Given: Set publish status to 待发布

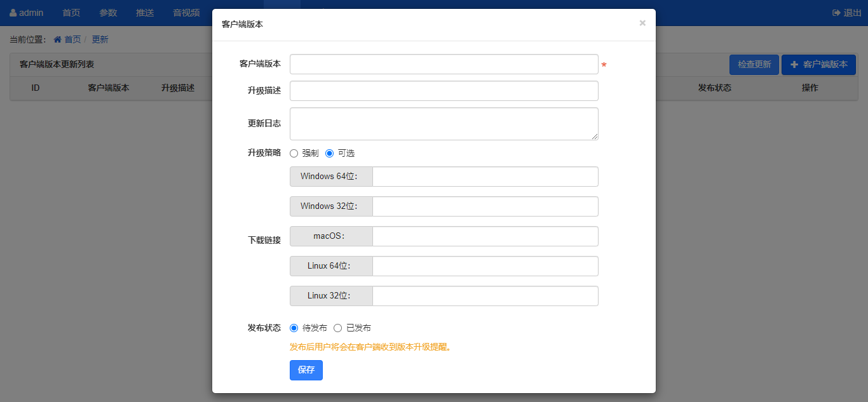Looking at the screenshot, I should click(294, 328).
